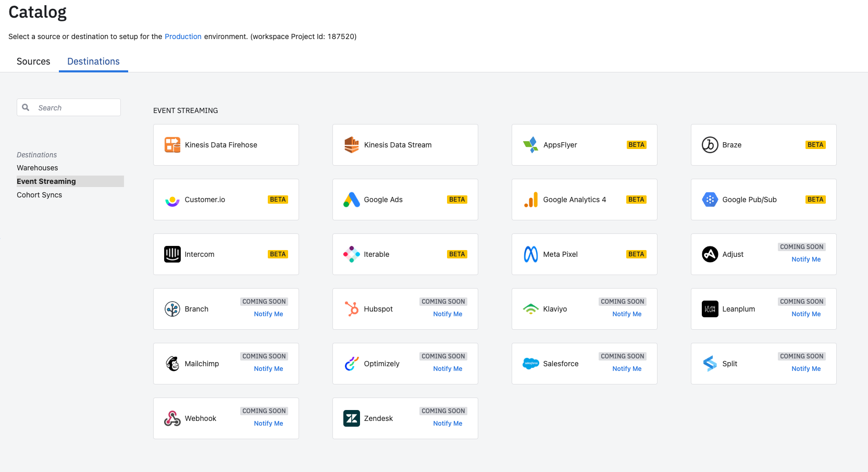Click Notify Me for Zendesk

pyautogui.click(x=448, y=424)
